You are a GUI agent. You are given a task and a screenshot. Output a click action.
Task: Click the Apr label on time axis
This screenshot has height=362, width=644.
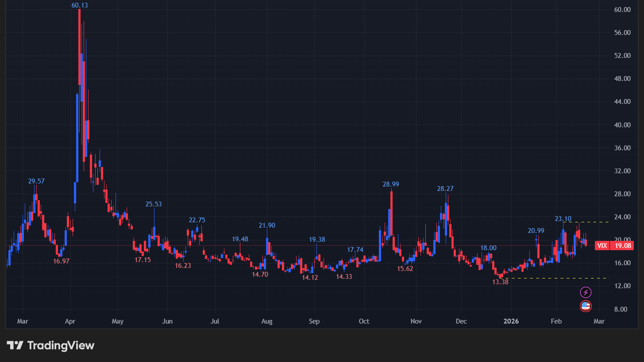pyautogui.click(x=70, y=321)
